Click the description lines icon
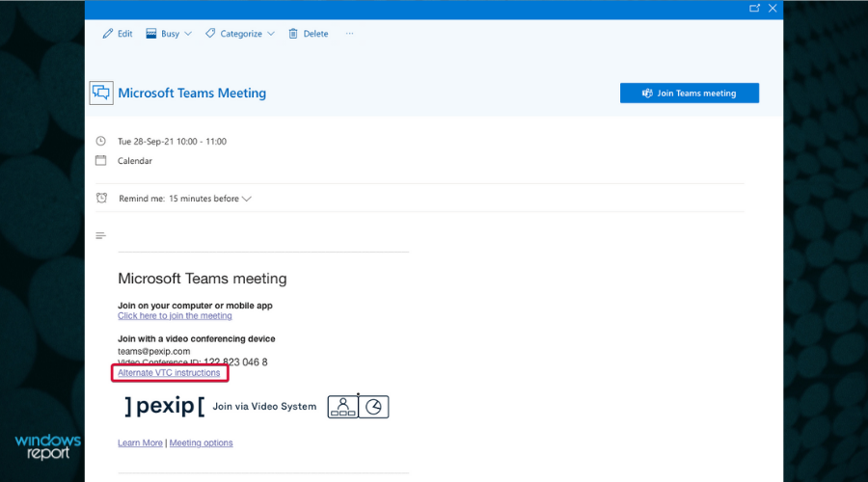868x482 pixels. [x=100, y=236]
